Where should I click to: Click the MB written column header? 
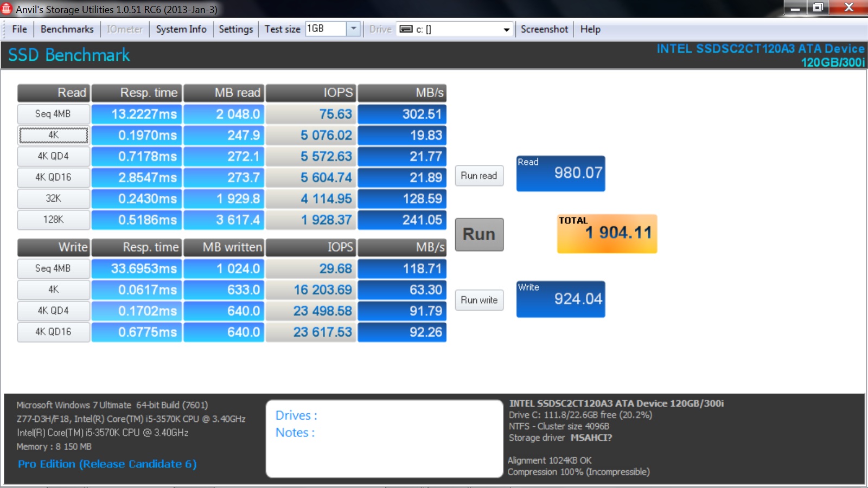coord(224,247)
